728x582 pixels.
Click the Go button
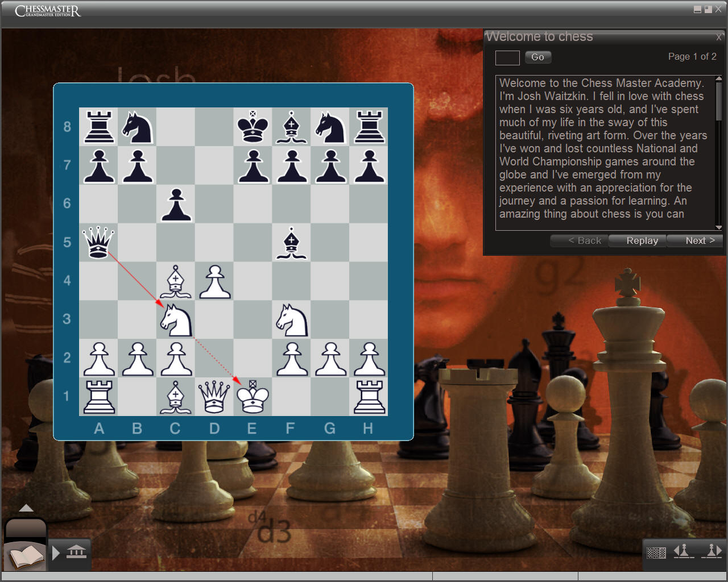tap(537, 57)
